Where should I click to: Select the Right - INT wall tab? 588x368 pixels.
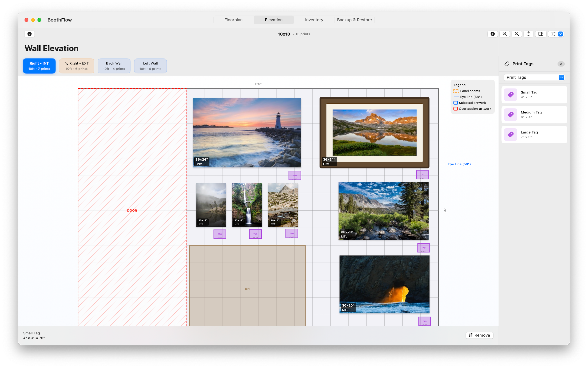(39, 66)
